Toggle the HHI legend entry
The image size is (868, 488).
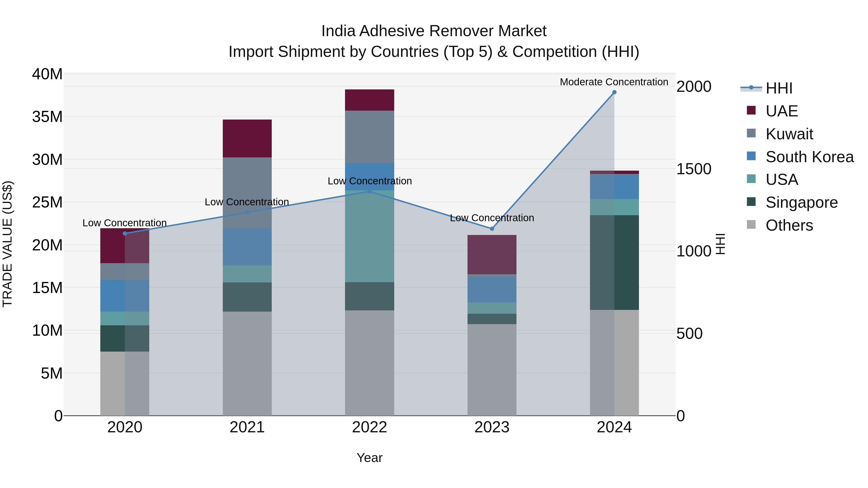tap(766, 88)
